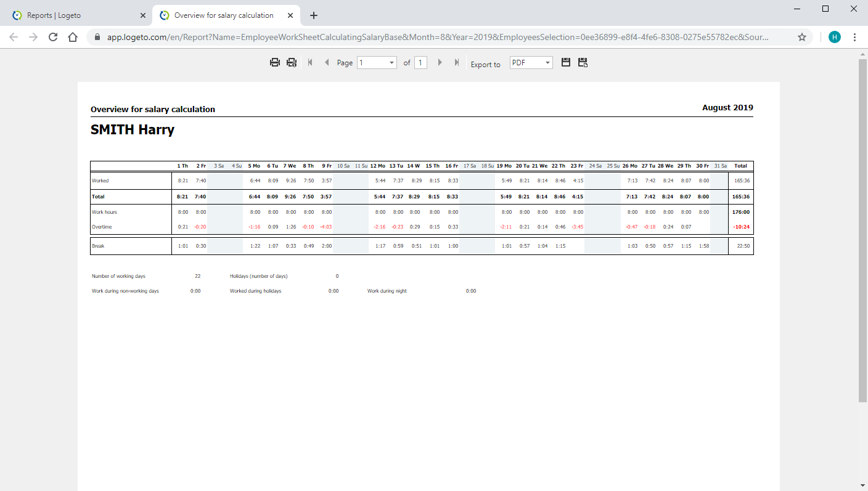Click the Total column header
The width and height of the screenshot is (868, 491).
[740, 166]
